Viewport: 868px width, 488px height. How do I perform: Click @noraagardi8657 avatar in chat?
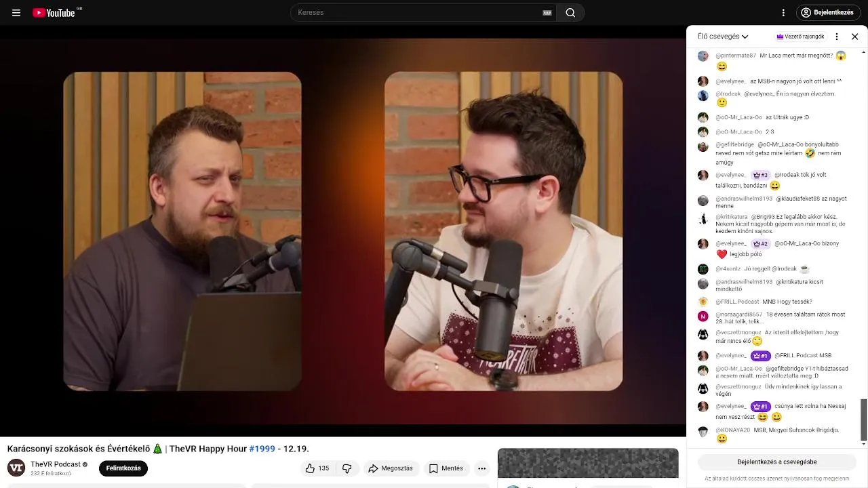click(703, 316)
